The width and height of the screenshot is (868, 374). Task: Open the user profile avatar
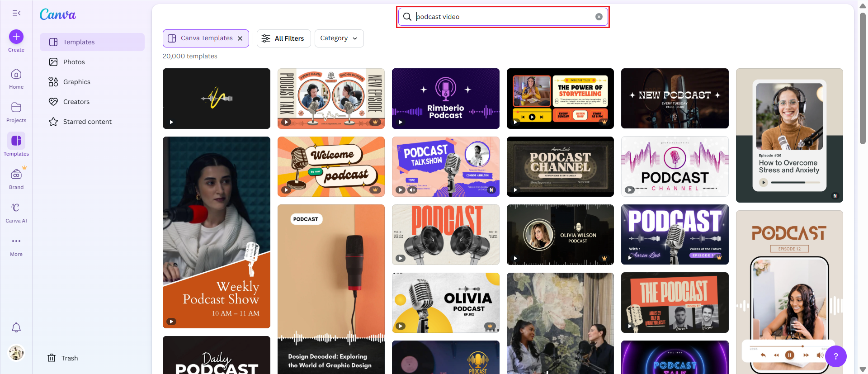[x=16, y=353]
